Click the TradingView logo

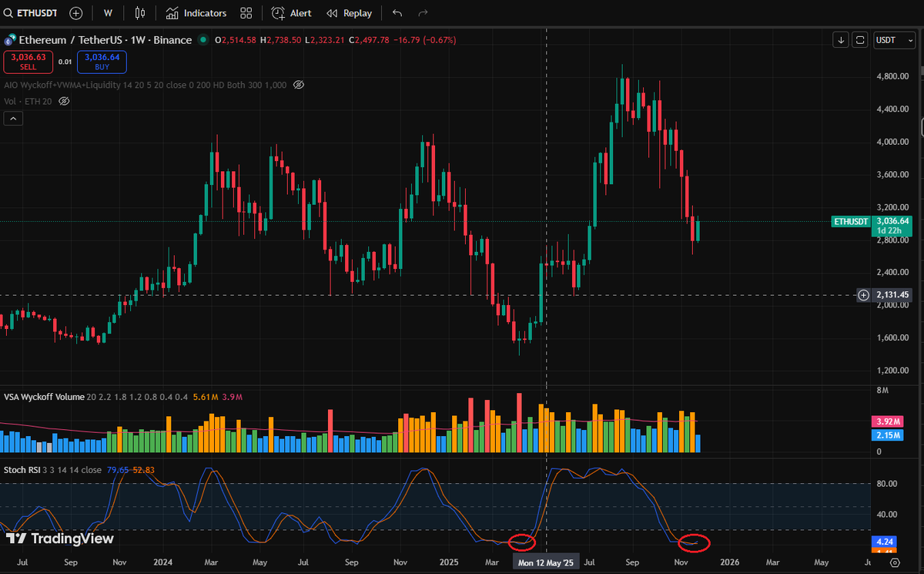tap(60, 539)
